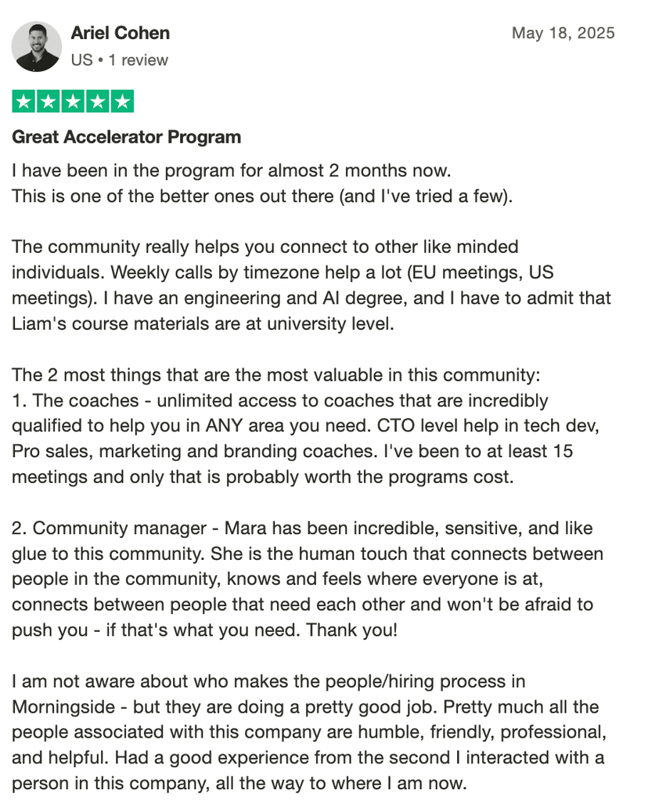Click the first green rating star
The image size is (648, 812).
pyautogui.click(x=23, y=101)
